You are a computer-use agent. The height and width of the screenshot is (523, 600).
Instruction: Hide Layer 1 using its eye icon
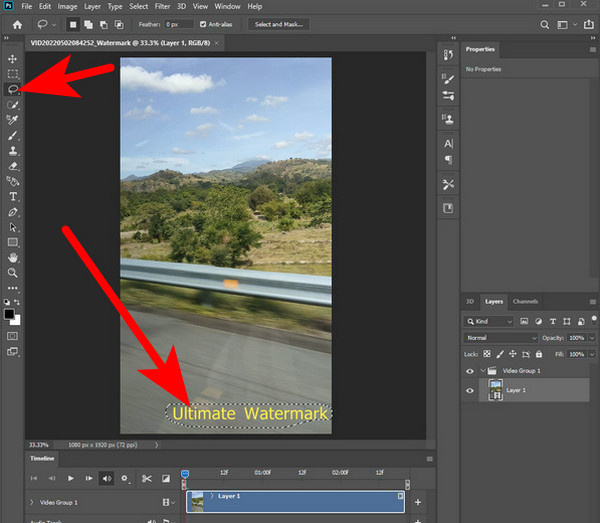tap(469, 391)
